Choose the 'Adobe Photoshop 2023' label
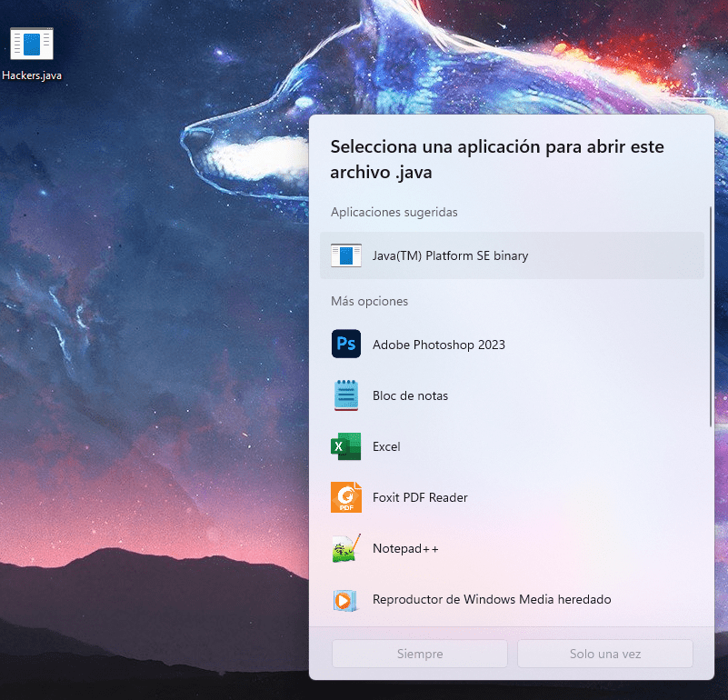Viewport: 728px width, 700px height. 439,345
